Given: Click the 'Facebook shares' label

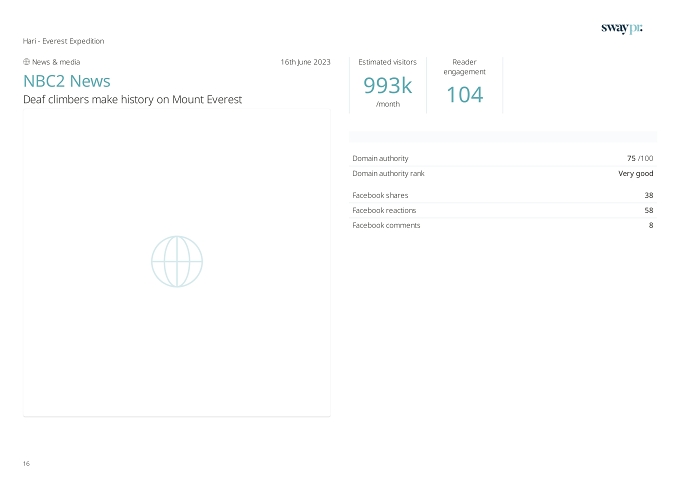Looking at the screenshot, I should pos(380,195).
